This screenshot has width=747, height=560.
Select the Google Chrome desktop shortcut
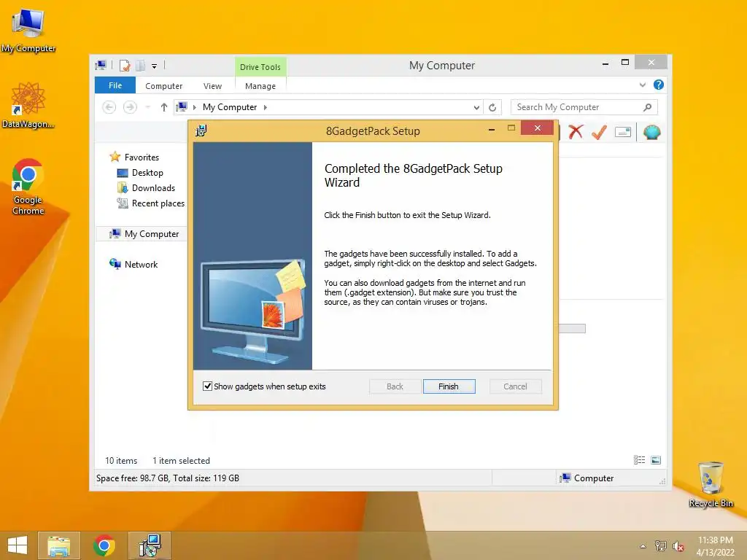28,187
